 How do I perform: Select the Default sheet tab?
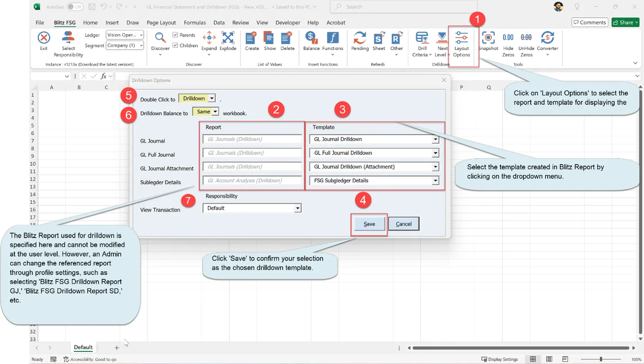click(x=83, y=347)
